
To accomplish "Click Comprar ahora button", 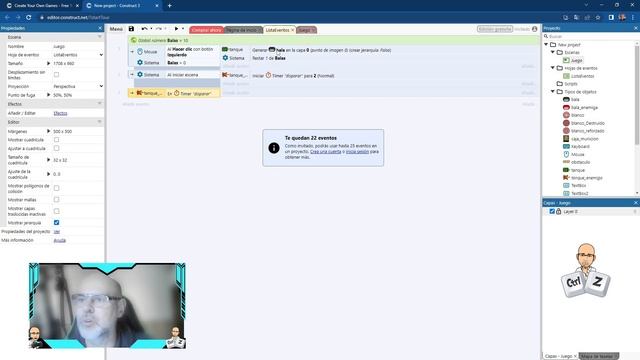I will [x=206, y=30].
